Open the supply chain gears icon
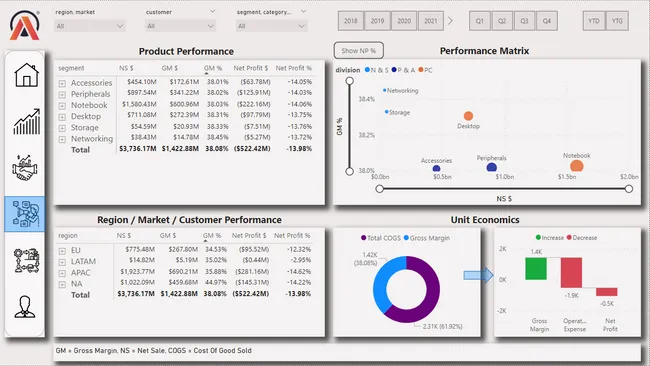650x366 pixels. 27,260
